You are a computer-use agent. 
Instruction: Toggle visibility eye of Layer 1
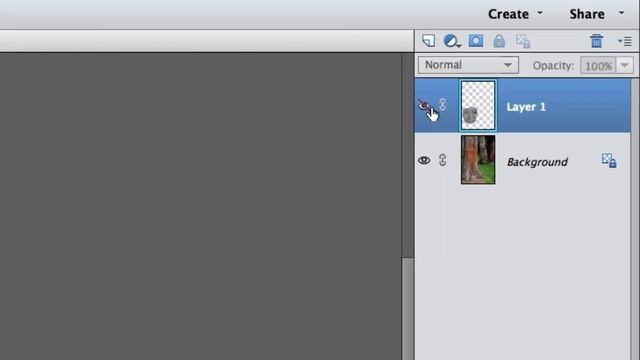424,106
